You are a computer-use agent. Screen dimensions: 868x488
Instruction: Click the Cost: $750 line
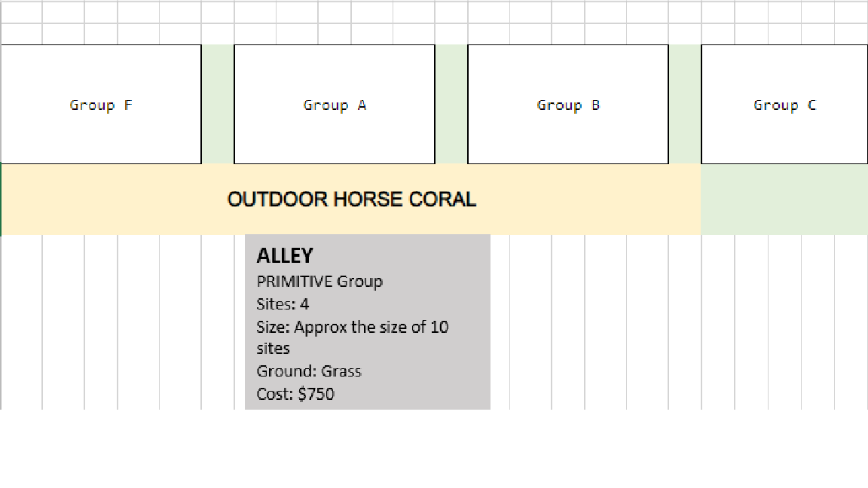[x=295, y=394]
